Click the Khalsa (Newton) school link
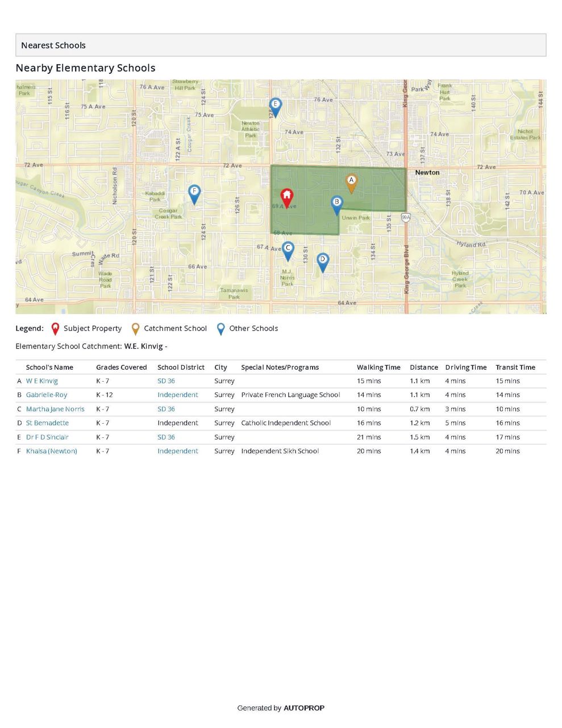This screenshot has height=728, width=562. click(52, 451)
